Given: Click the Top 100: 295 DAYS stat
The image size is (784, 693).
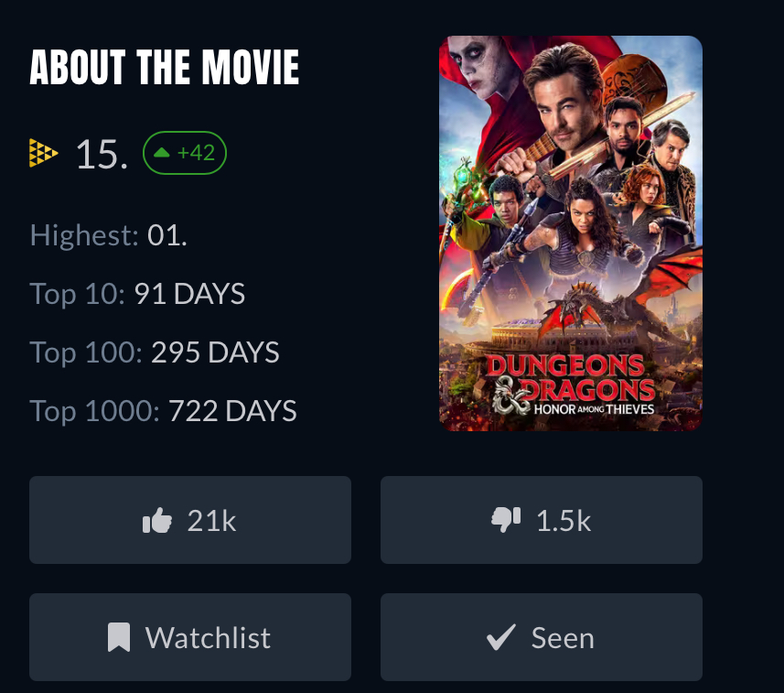Looking at the screenshot, I should pos(155,352).
